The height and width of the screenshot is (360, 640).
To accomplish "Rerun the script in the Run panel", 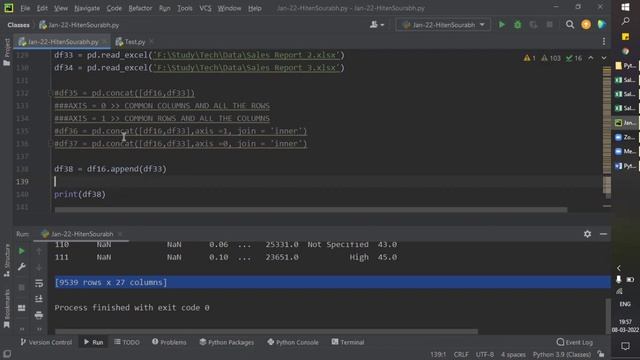I will tap(22, 251).
